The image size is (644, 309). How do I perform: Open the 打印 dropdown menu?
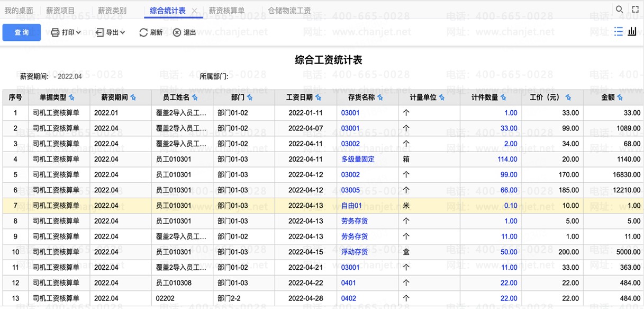(x=66, y=33)
